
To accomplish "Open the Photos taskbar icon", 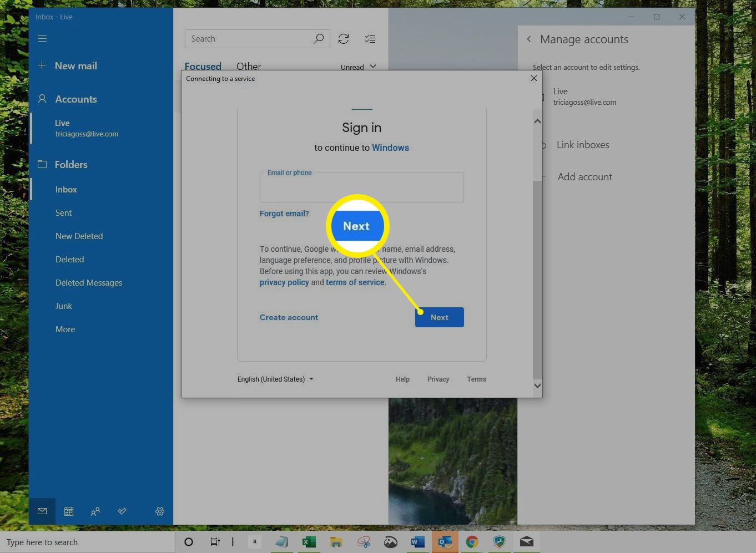I will pyautogui.click(x=391, y=542).
